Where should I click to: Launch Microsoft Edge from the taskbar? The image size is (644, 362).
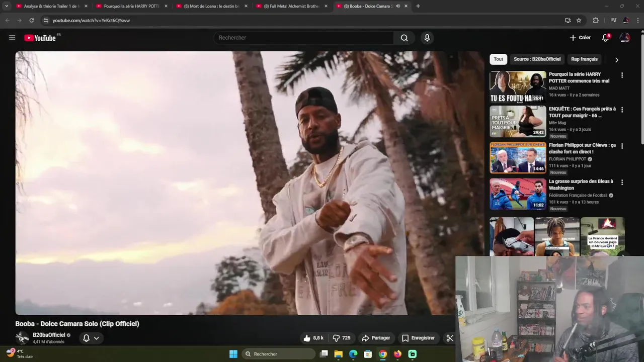(x=353, y=354)
